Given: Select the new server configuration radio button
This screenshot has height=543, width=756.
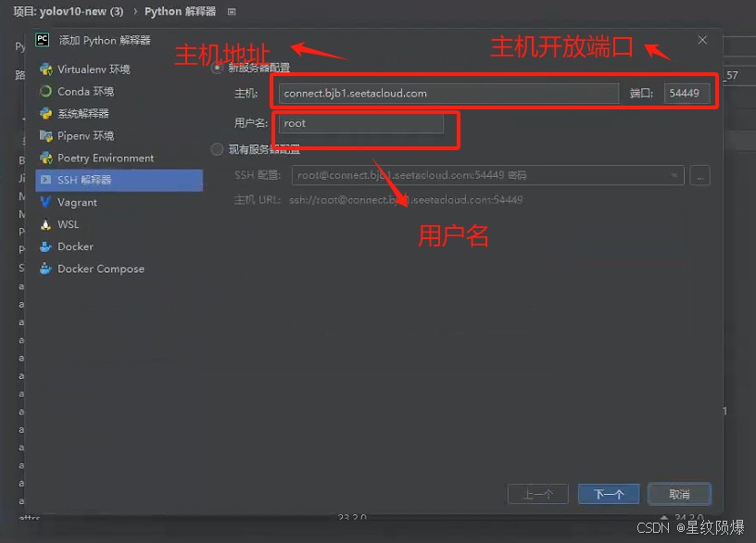Looking at the screenshot, I should pyautogui.click(x=217, y=68).
